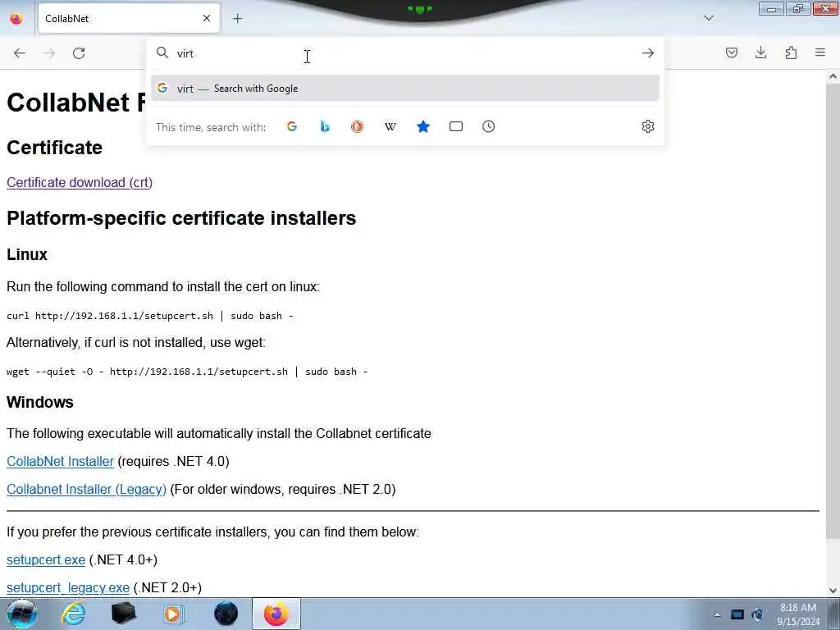Close the CollabNet tab
This screenshot has height=630, width=840.
point(207,18)
